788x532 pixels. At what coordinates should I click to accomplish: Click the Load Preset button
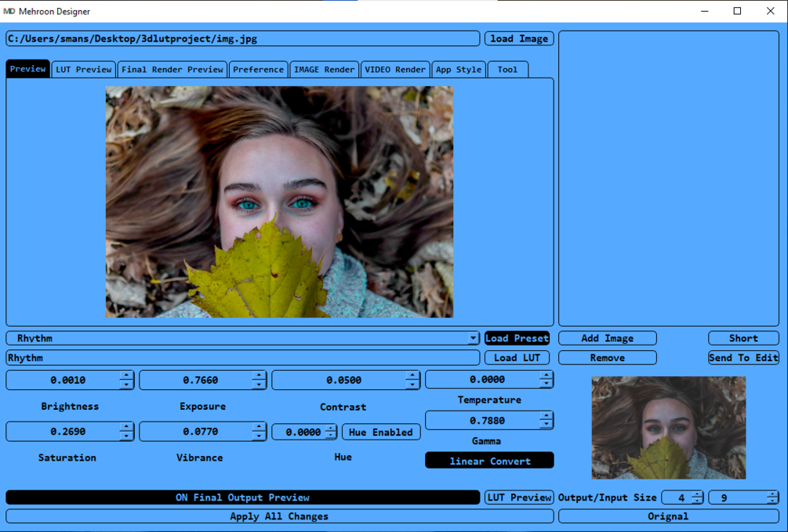(517, 338)
